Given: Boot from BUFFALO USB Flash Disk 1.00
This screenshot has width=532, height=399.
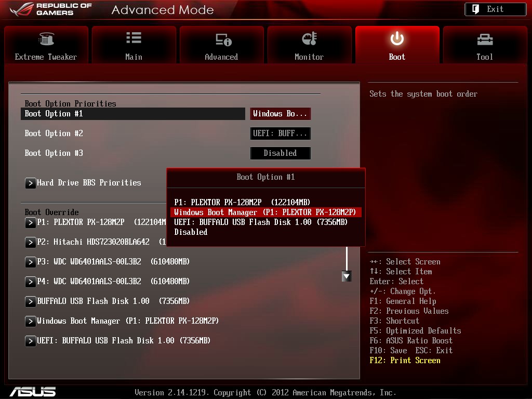Looking at the screenshot, I should point(113,301).
